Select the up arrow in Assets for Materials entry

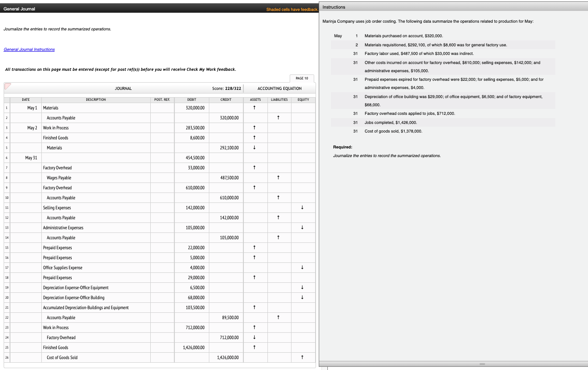pos(255,108)
